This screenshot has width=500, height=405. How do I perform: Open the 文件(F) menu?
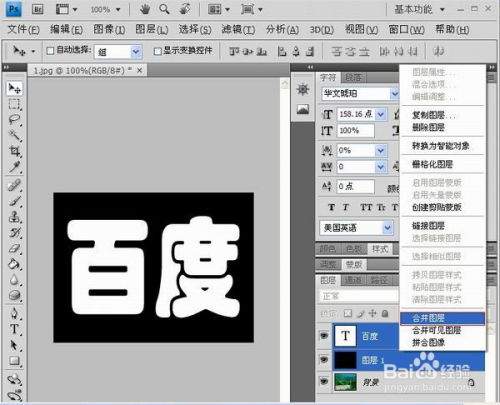(x=23, y=30)
